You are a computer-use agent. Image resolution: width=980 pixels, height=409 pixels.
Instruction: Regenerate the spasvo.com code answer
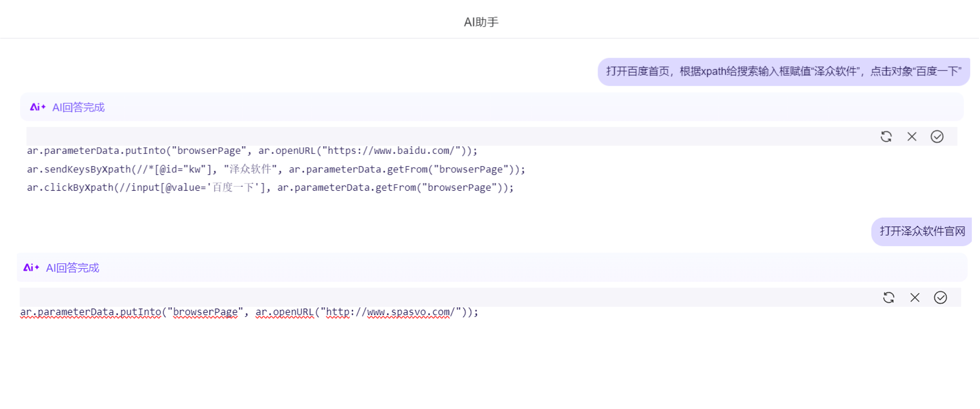(x=888, y=298)
